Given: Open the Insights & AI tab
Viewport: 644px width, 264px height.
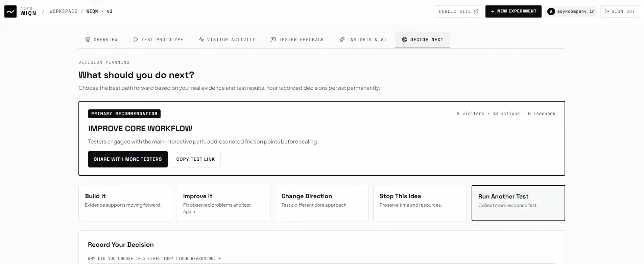Looking at the screenshot, I should coord(363,40).
